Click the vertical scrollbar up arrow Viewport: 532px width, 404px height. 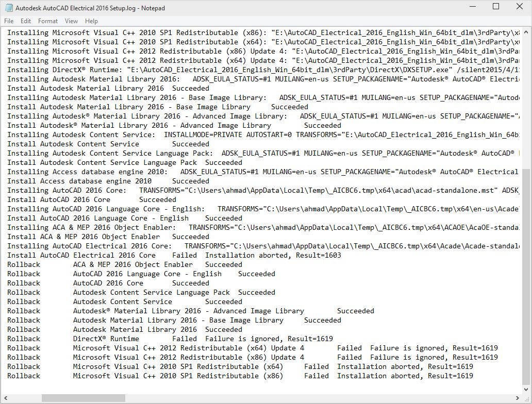[526, 32]
